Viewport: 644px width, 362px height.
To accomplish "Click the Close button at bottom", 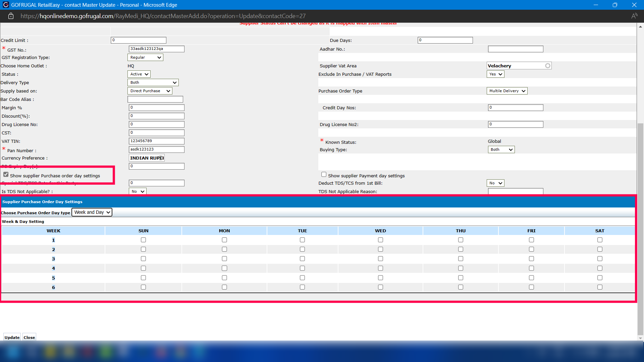I will pos(29,337).
